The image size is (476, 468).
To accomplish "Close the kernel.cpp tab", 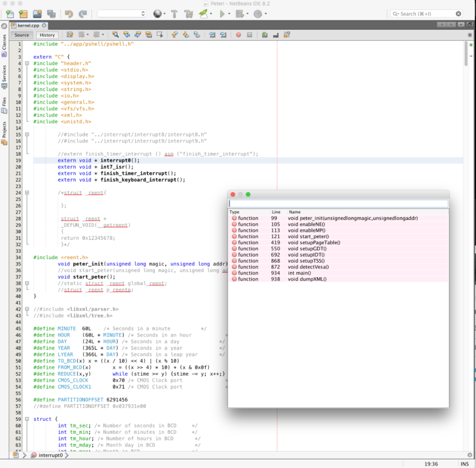I will pos(45,25).
